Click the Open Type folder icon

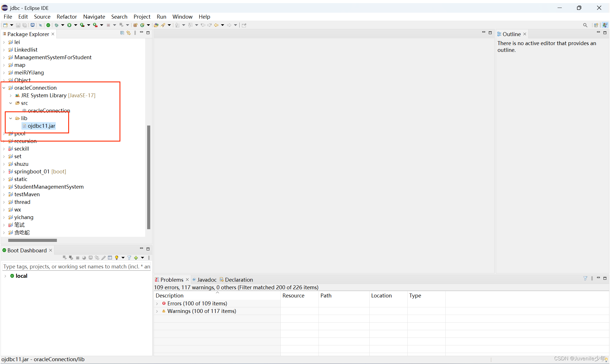[156, 25]
